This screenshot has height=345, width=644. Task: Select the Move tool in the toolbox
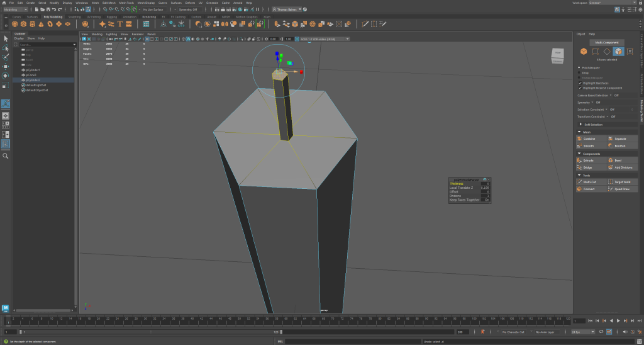[x=6, y=65]
